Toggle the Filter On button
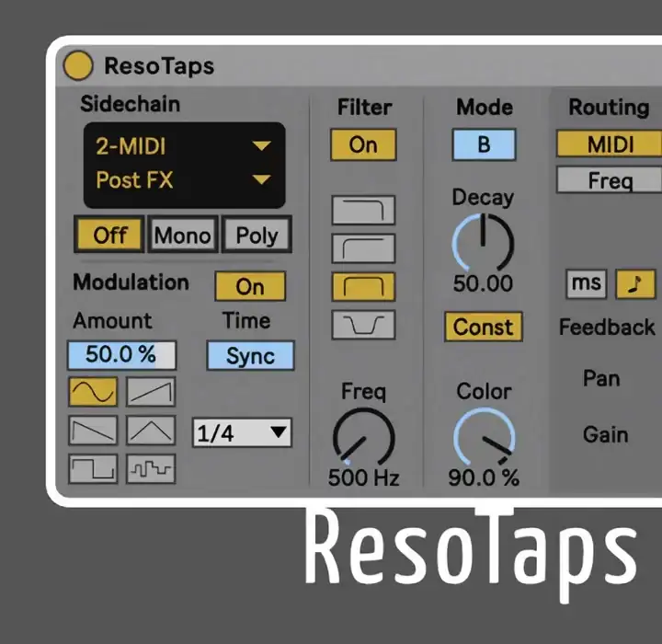 tap(363, 145)
